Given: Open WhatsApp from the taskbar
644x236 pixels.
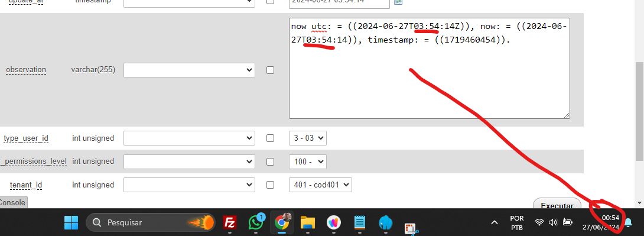Looking at the screenshot, I should pos(256,223).
